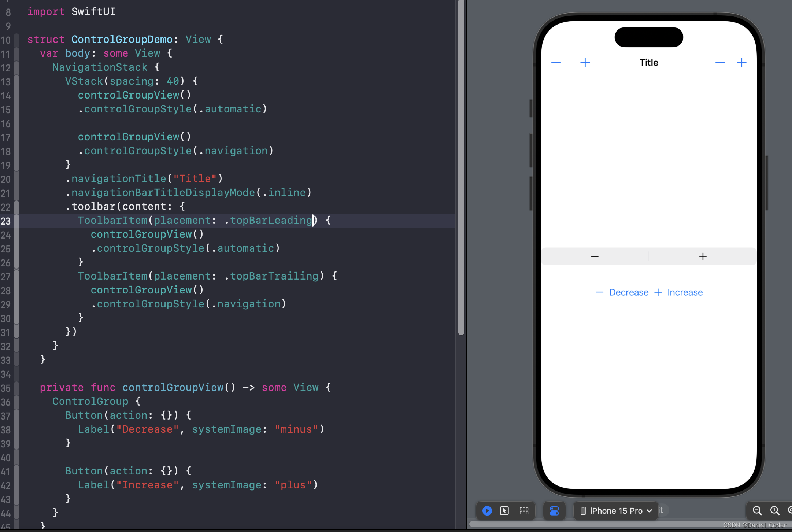Click the Run button to build project
Screen dimensions: 792x532
tap(487, 511)
